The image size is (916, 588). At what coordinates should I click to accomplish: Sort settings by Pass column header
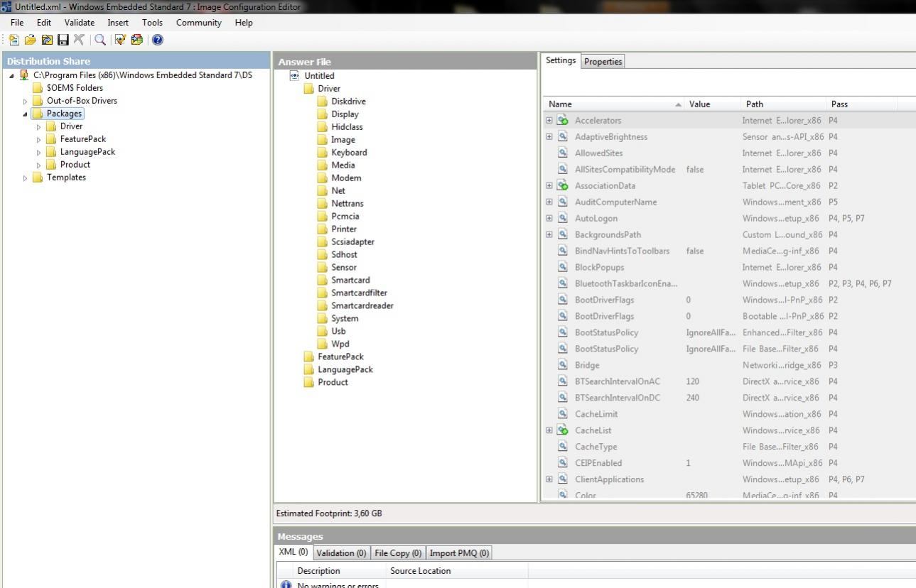(862, 104)
